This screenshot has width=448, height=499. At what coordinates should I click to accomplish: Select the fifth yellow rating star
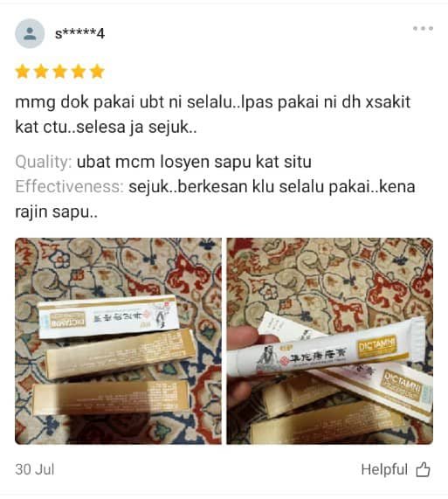pyautogui.click(x=97, y=72)
